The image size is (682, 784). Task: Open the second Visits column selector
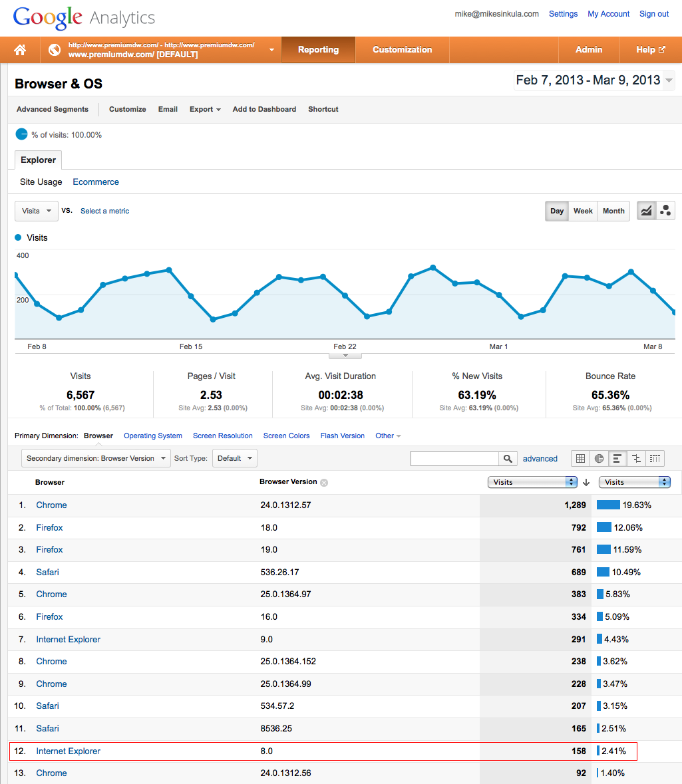[635, 482]
